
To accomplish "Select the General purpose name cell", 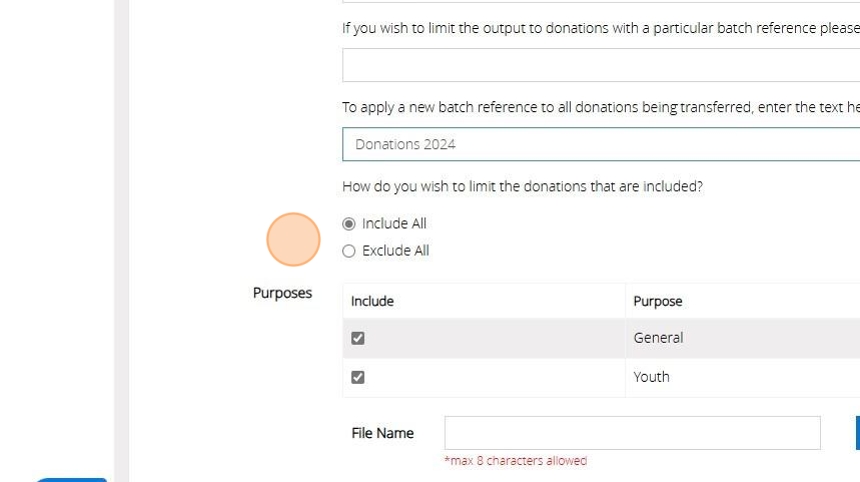I will pyautogui.click(x=658, y=338).
